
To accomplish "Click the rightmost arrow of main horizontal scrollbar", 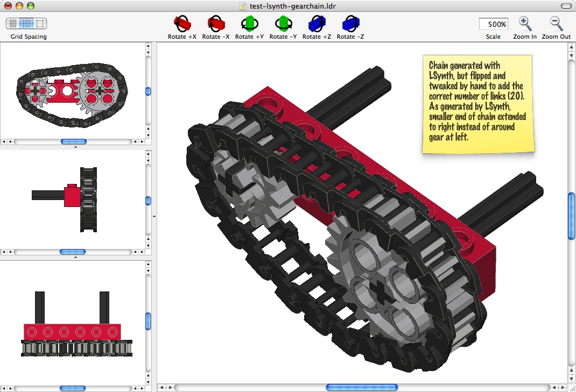I will click(563, 387).
